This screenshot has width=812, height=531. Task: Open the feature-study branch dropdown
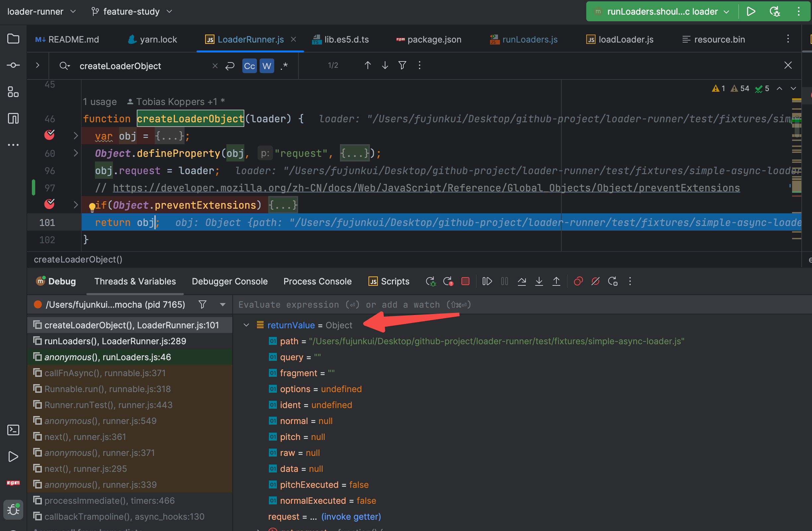click(x=131, y=12)
